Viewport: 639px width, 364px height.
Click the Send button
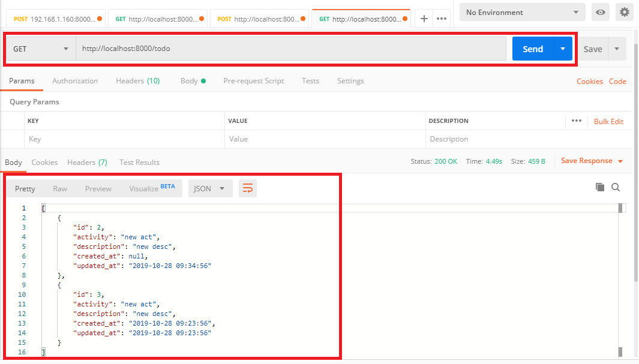click(x=532, y=49)
